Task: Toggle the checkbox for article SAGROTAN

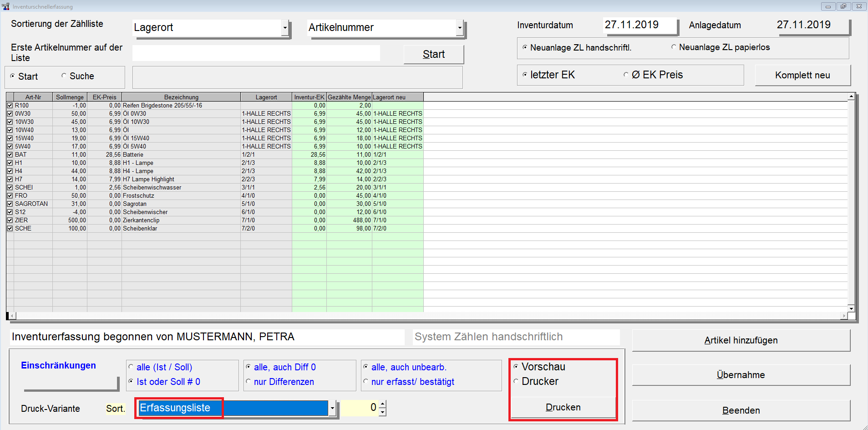Action: [10, 204]
